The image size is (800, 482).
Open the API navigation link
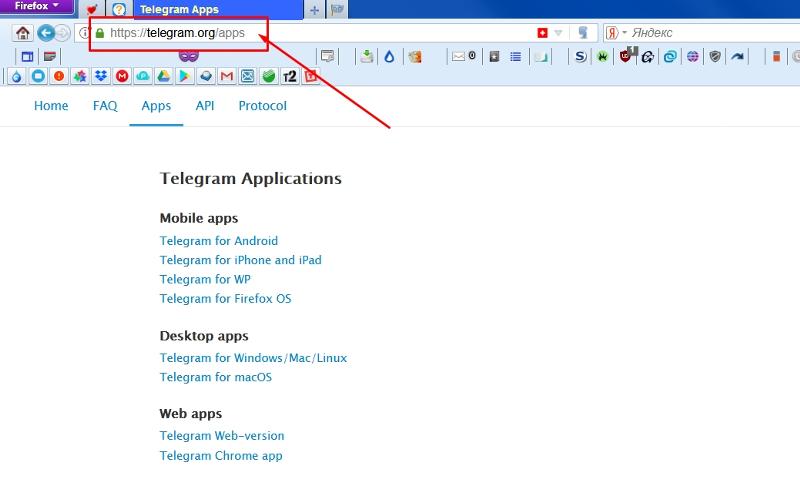pos(205,106)
